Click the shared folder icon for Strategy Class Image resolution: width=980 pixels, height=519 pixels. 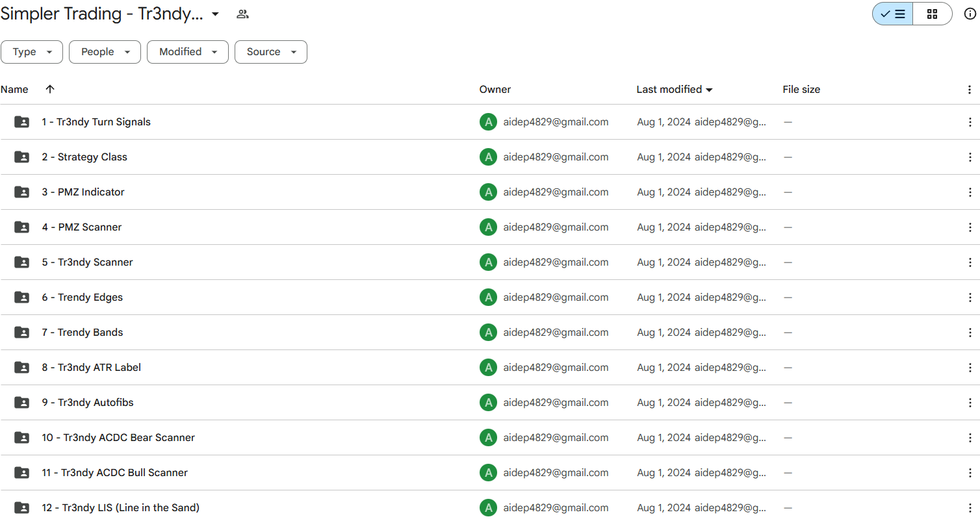pyautogui.click(x=21, y=157)
